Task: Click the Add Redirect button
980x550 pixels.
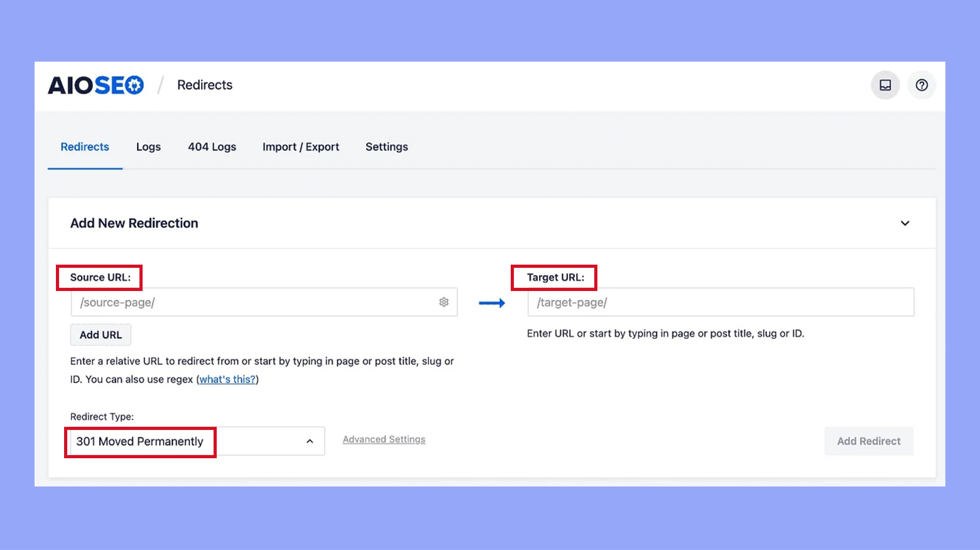Action: pyautogui.click(x=869, y=441)
